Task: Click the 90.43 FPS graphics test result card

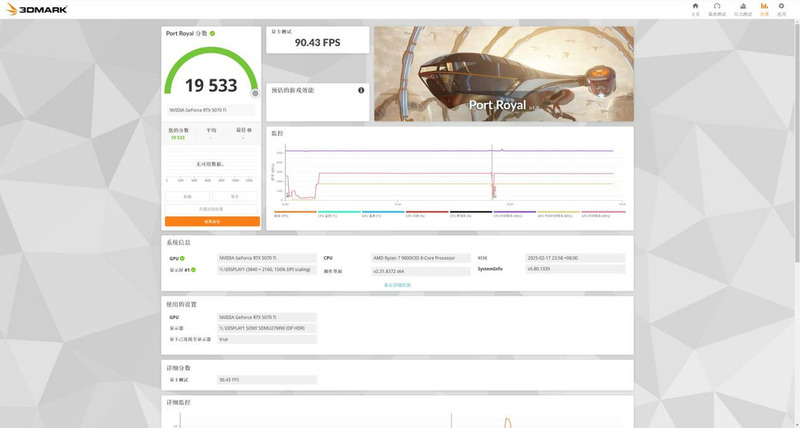Action: tap(317, 40)
